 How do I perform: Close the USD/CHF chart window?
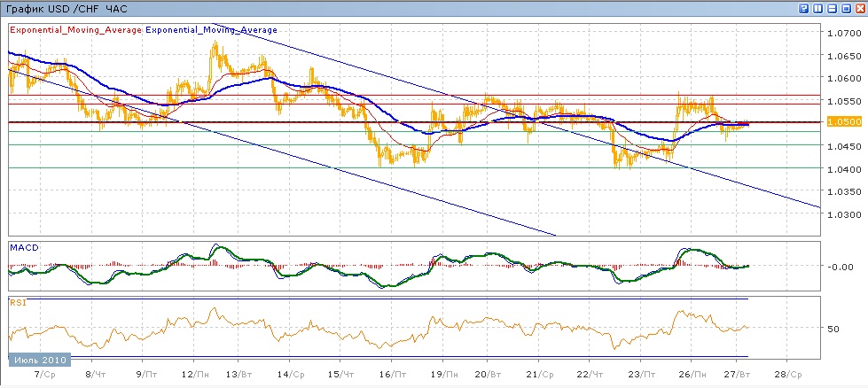(x=861, y=8)
